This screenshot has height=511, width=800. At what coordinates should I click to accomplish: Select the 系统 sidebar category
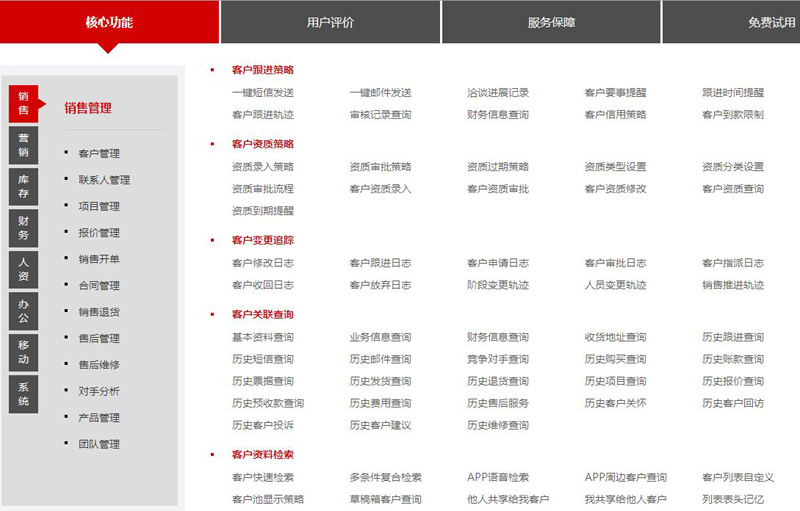[x=23, y=394]
